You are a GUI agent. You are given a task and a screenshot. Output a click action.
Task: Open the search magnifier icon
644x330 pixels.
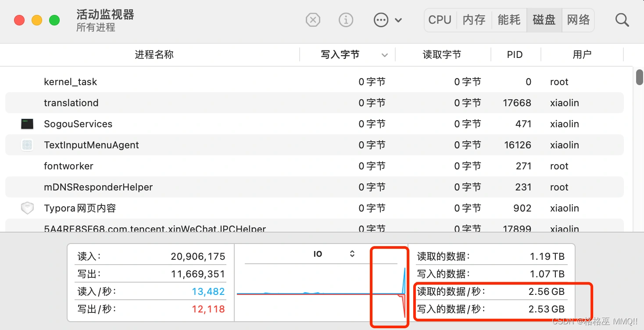(622, 20)
